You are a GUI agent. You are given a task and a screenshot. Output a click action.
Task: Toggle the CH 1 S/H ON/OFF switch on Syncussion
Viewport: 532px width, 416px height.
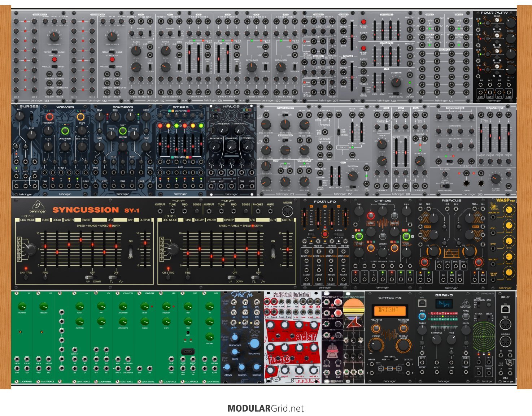tap(131, 251)
